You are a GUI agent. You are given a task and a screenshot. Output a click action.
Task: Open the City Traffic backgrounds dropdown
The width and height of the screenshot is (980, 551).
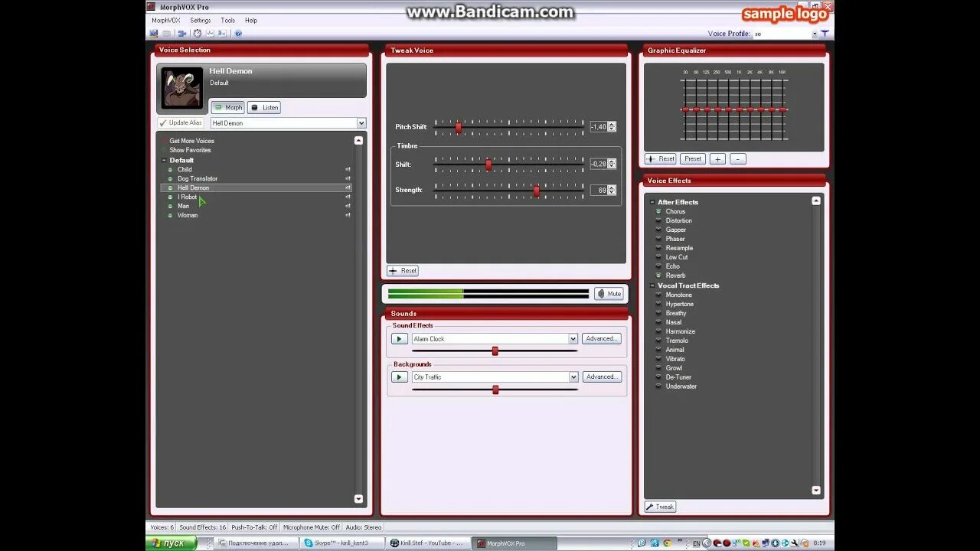coord(573,377)
